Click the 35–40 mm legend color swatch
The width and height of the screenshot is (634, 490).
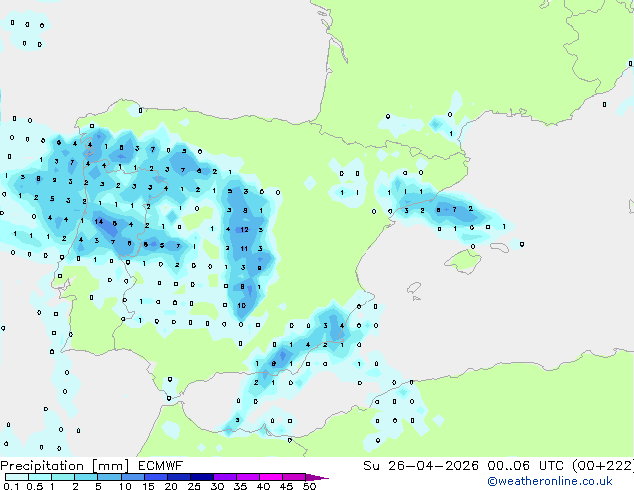247,477
